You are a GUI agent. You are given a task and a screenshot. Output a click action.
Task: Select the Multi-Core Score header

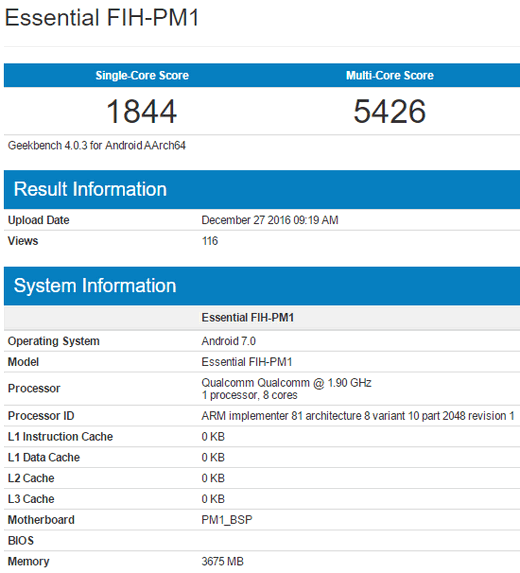click(x=390, y=75)
